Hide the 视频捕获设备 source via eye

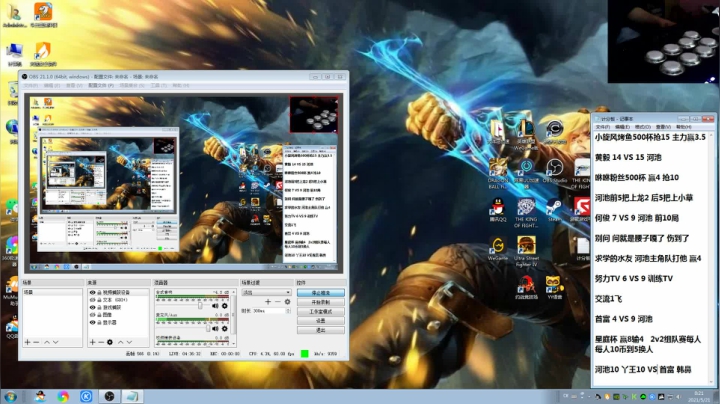(92, 292)
